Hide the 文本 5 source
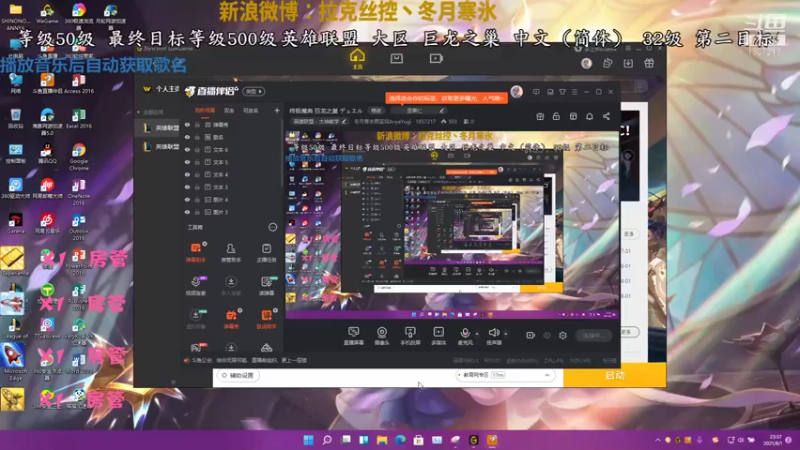This screenshot has height=450, width=800. click(x=187, y=162)
